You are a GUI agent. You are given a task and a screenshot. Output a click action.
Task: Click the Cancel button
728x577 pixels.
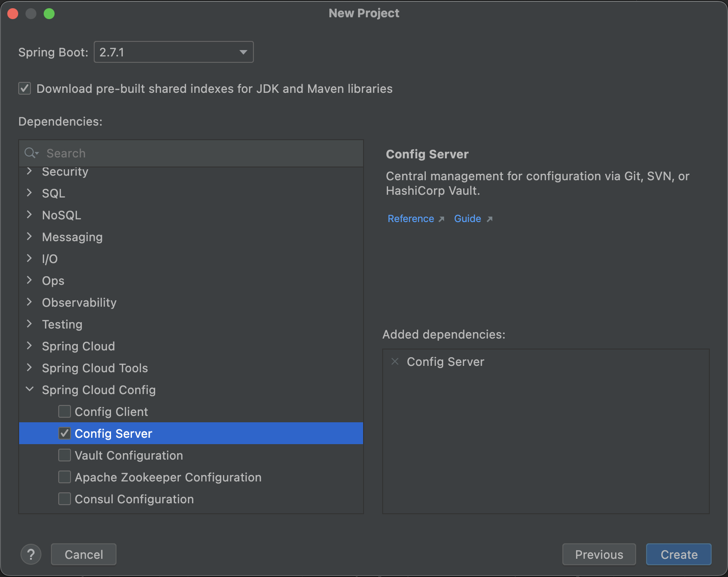[84, 554]
